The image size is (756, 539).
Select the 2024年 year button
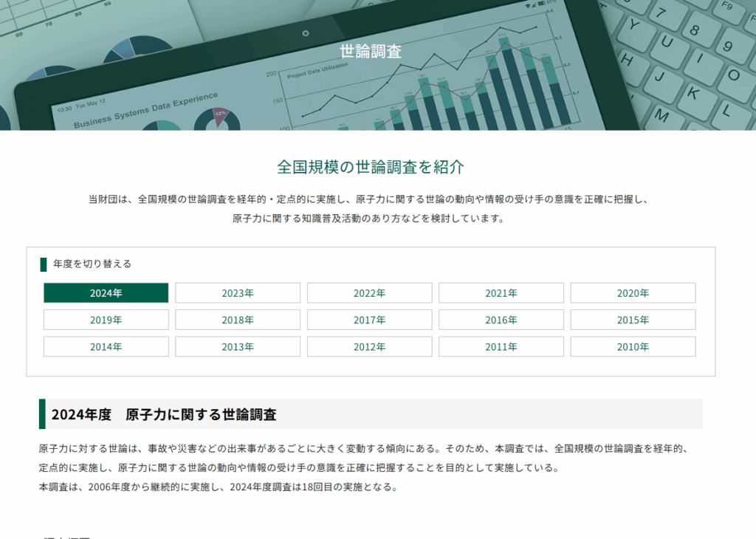click(x=106, y=293)
